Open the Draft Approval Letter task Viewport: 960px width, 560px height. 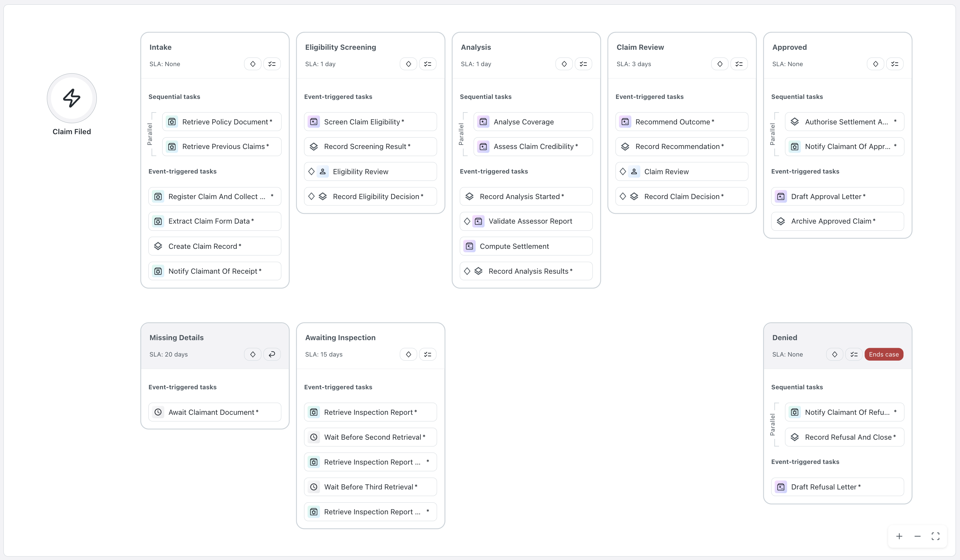coord(838,197)
